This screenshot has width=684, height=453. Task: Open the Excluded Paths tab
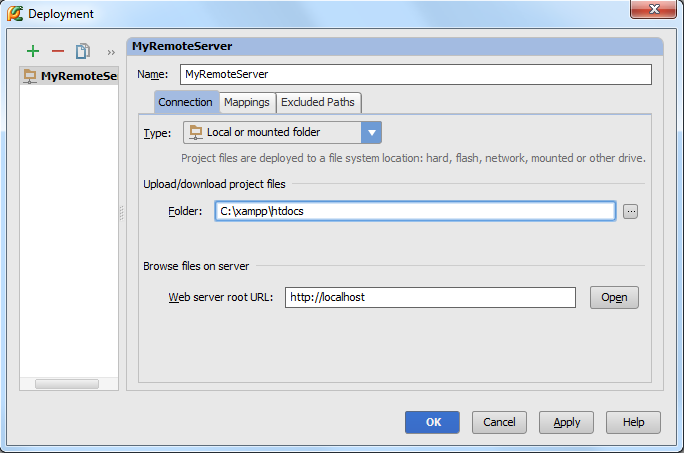pyautogui.click(x=318, y=102)
